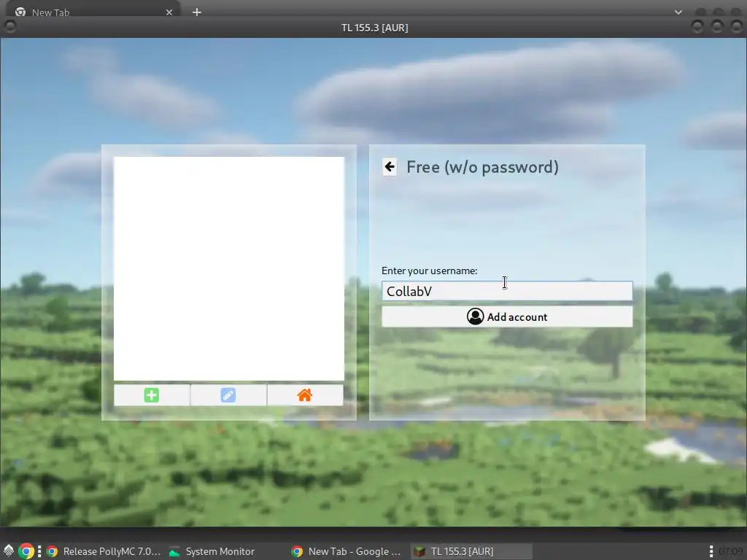Open the system application menu icon

(x=9, y=551)
